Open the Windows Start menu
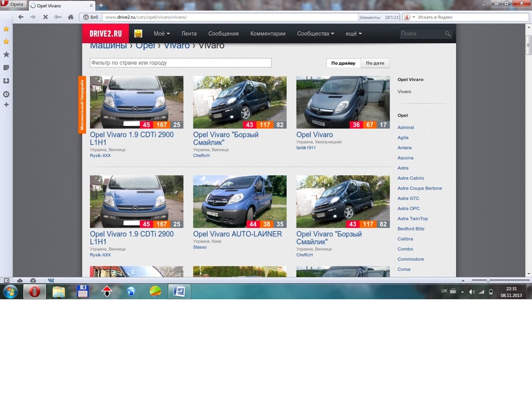 (10, 291)
